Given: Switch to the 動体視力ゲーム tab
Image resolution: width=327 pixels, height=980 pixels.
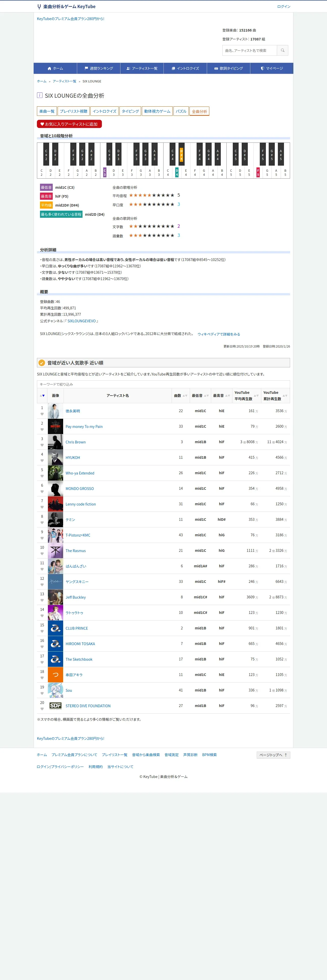Looking at the screenshot, I should 157,111.
